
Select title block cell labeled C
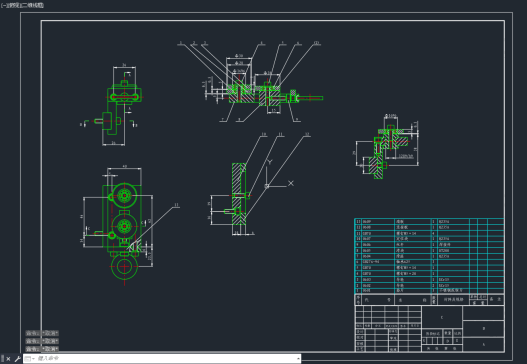point(442,317)
